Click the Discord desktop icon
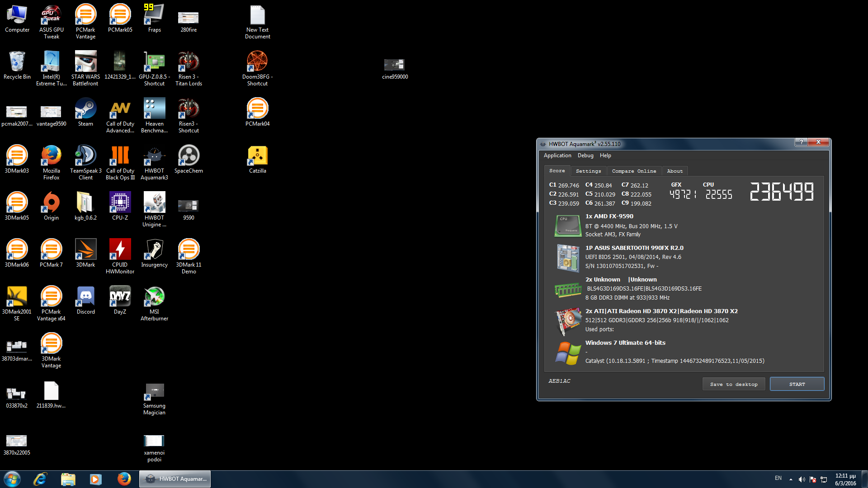This screenshot has height=488, width=868. point(85,300)
